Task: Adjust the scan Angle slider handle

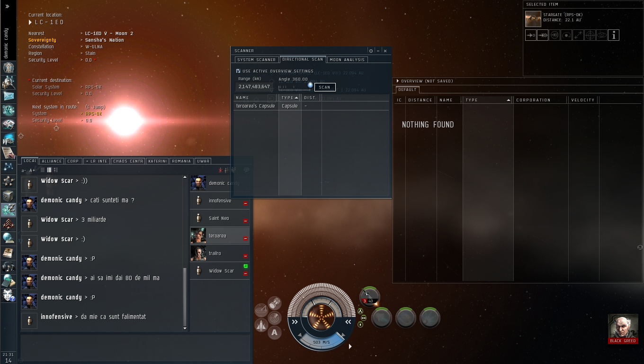Action: [310, 85]
